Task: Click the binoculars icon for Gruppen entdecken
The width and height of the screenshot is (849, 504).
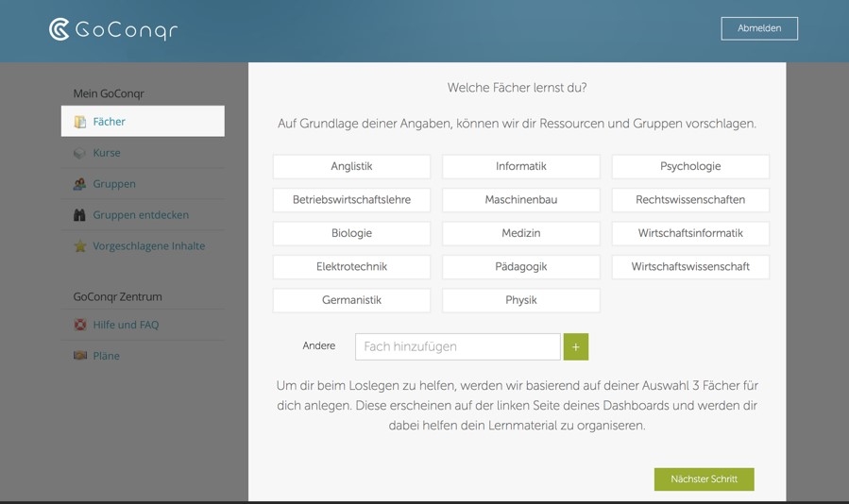Action: coord(80,215)
